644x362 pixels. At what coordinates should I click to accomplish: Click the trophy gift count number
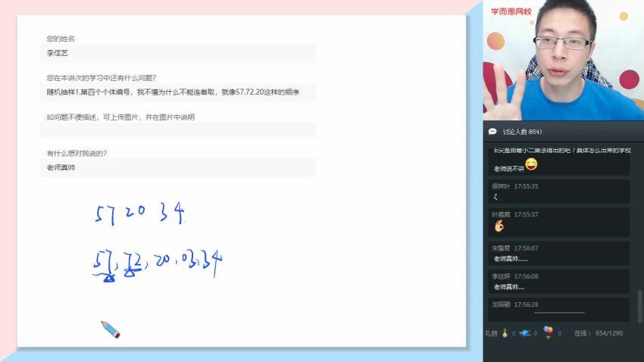[514, 334]
